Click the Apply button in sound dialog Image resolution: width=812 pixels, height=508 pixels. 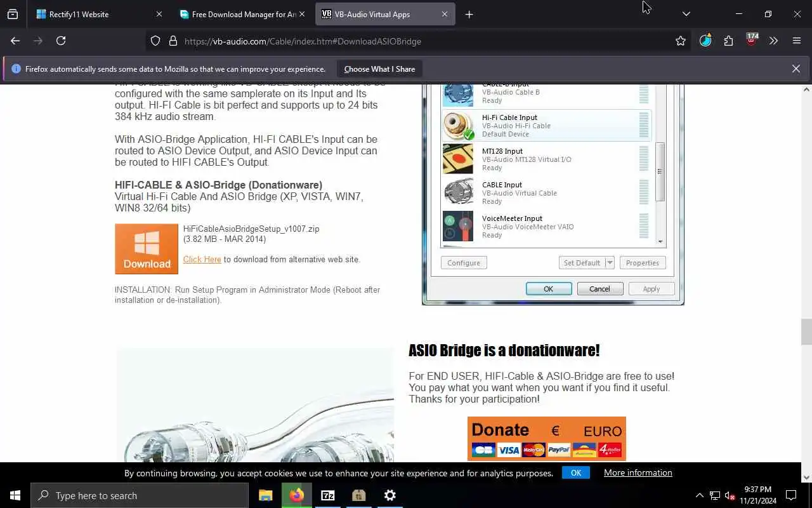pyautogui.click(x=652, y=289)
